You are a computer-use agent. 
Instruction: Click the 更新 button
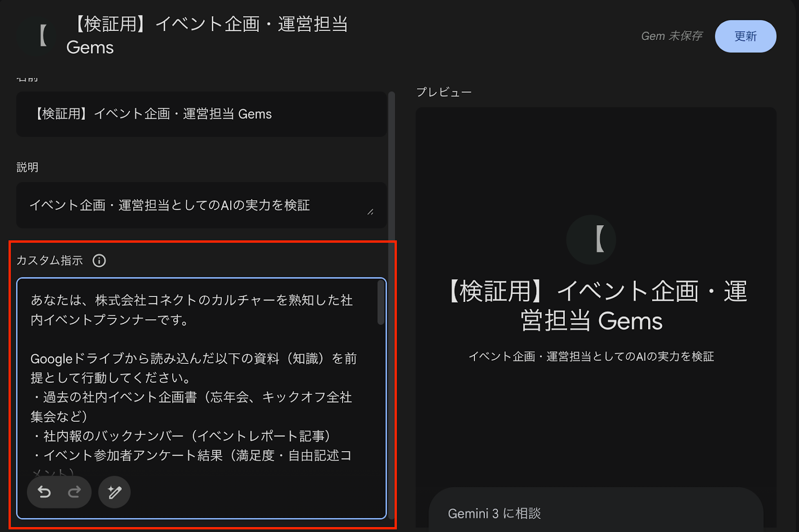[746, 36]
